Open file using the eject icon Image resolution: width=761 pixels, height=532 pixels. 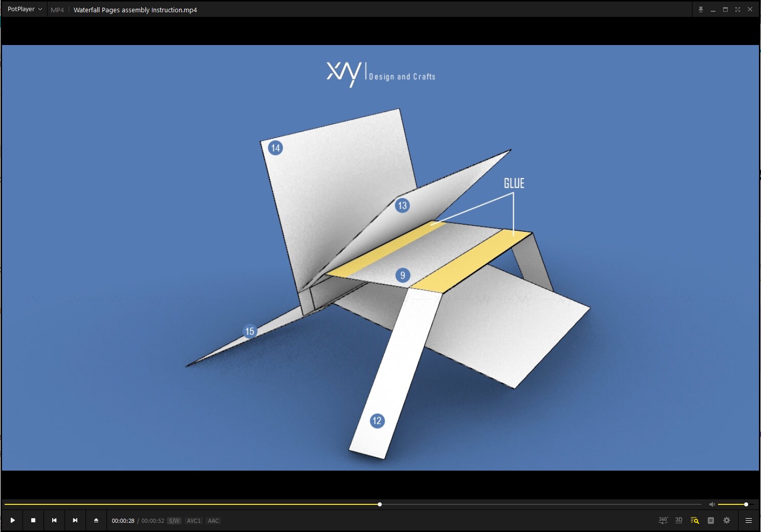pyautogui.click(x=96, y=520)
